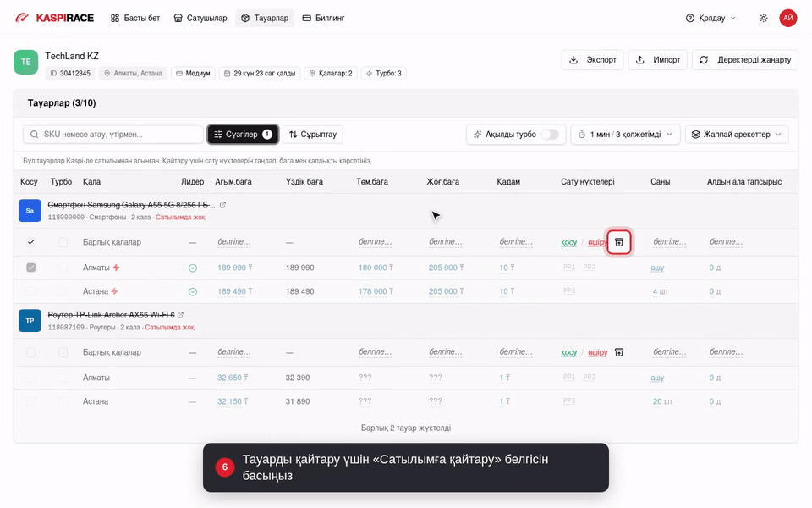Screen dimensions: 812x508
Task: Tick the Қосу checkbox in TP-Link's Барлық қалалар row
Action: click(31, 352)
